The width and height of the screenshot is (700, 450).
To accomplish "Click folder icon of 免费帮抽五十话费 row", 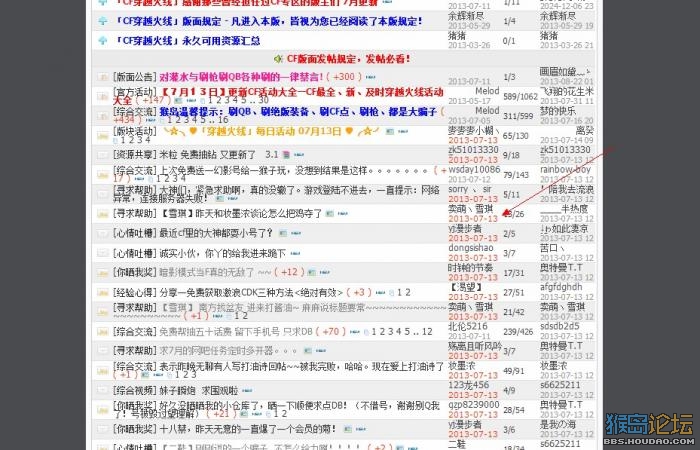I will tap(103, 332).
